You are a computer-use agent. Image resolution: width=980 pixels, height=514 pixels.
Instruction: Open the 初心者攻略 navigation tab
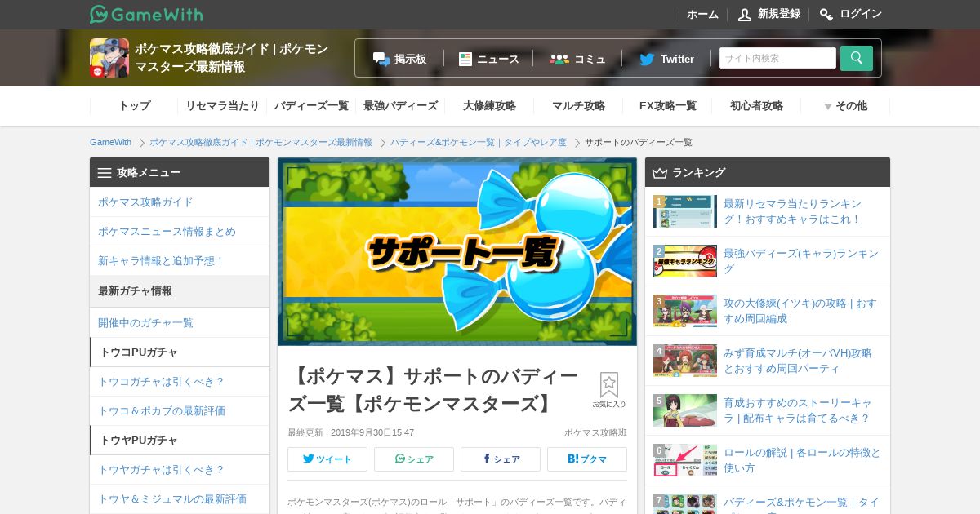(x=756, y=106)
